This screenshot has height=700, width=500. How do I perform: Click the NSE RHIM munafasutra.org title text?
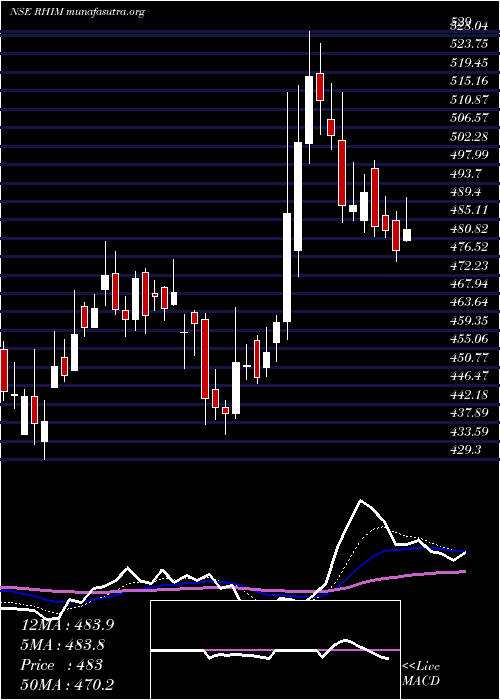pyautogui.click(x=77, y=12)
